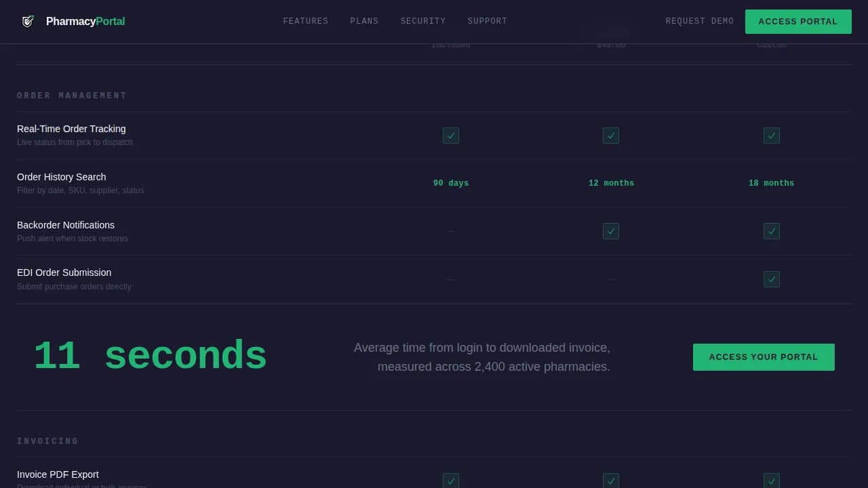Image resolution: width=868 pixels, height=488 pixels.
Task: Toggle Backorder Notifications check in middle column
Action: [x=611, y=231]
